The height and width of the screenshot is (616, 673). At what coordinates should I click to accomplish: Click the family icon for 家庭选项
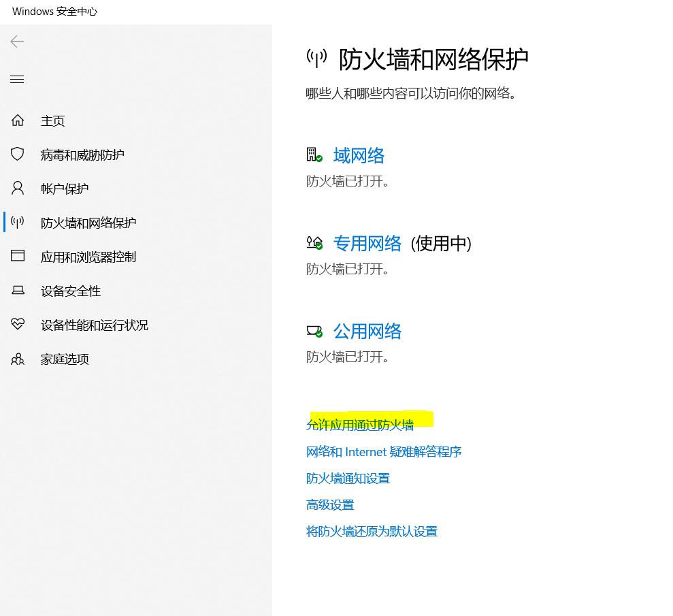point(18,359)
